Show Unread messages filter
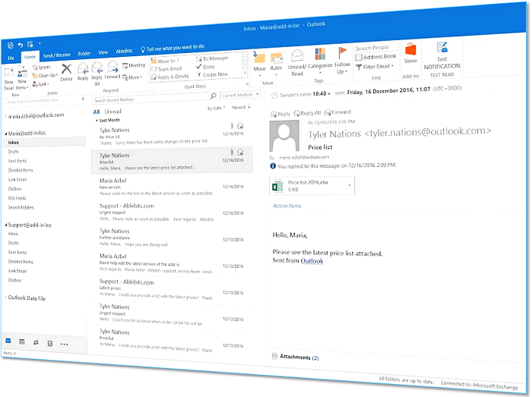The width and height of the screenshot is (532, 397). tap(113, 112)
